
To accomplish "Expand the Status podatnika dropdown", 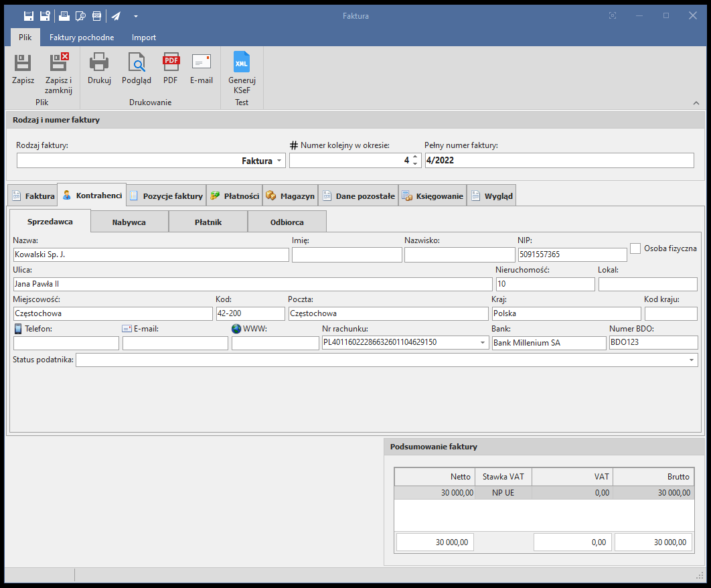I will [691, 360].
